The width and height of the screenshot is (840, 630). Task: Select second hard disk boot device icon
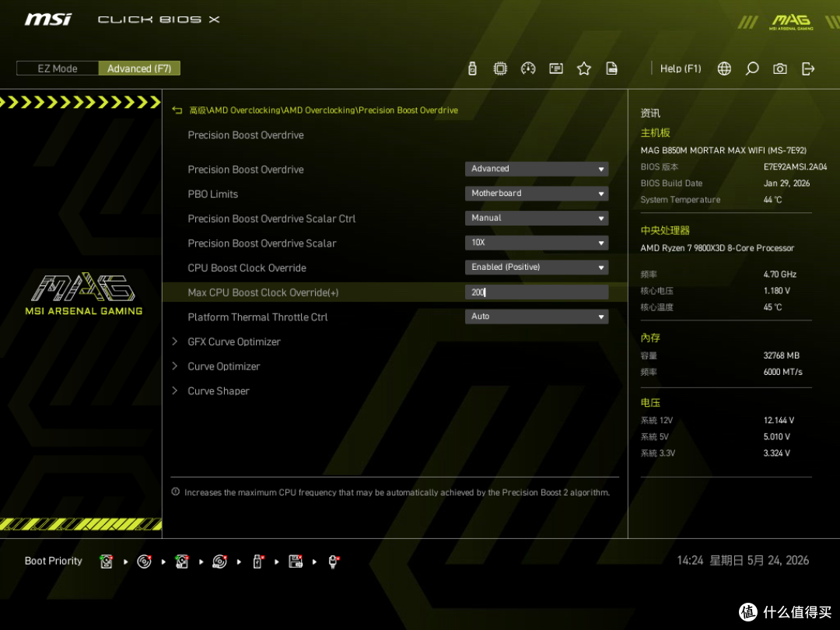pos(182,562)
